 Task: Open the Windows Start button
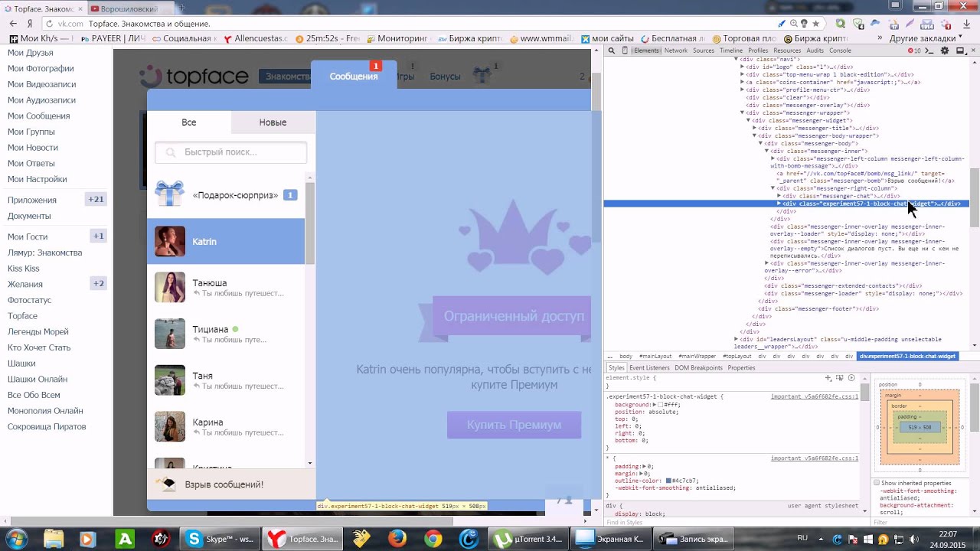[x=17, y=539]
